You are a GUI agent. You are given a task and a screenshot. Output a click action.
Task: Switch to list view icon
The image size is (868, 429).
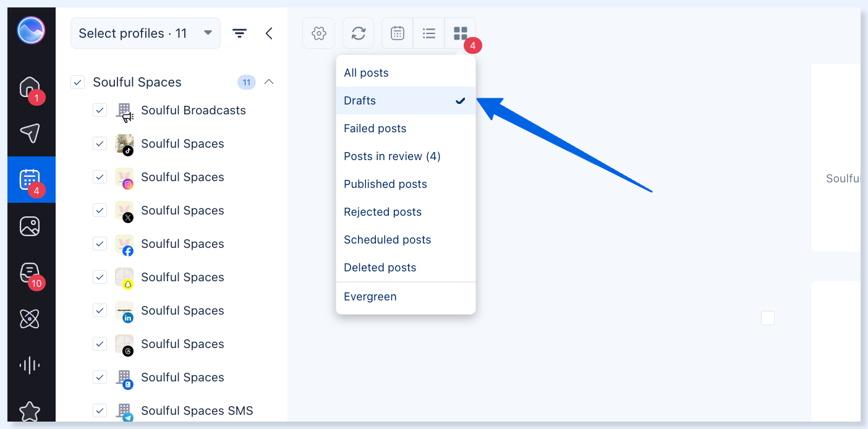[x=429, y=33]
